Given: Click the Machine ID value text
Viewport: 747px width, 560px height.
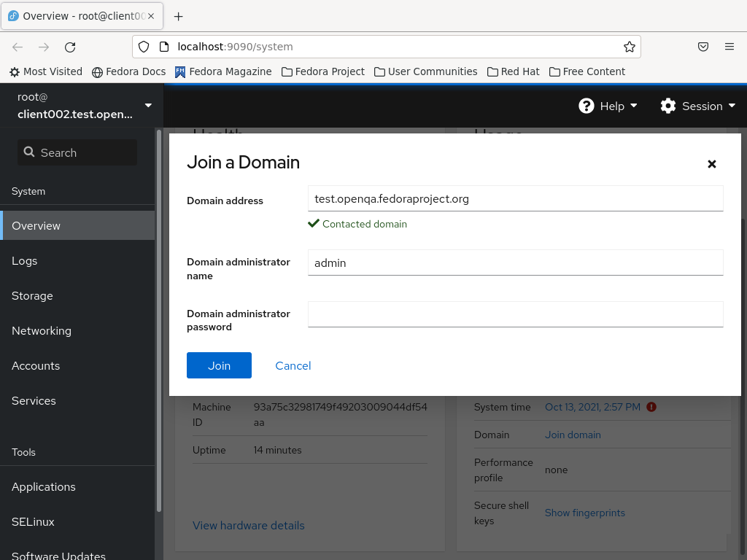Looking at the screenshot, I should click(340, 414).
